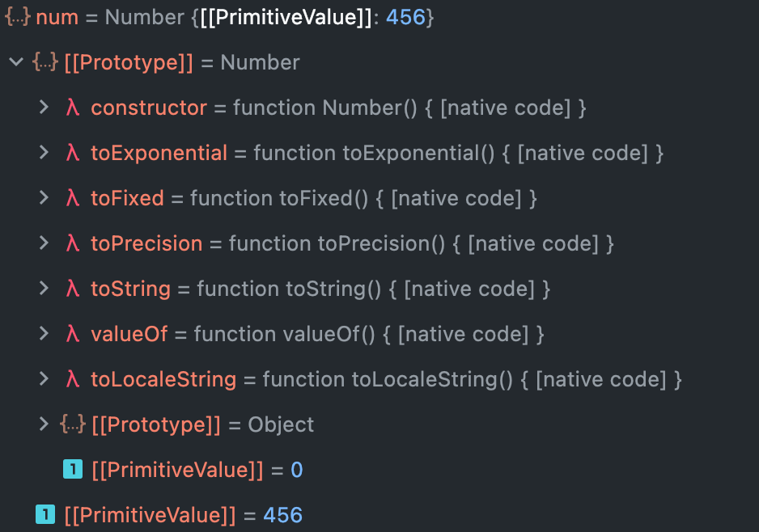Expand the constructor property
Image resolution: width=759 pixels, height=532 pixels.
[x=43, y=108]
